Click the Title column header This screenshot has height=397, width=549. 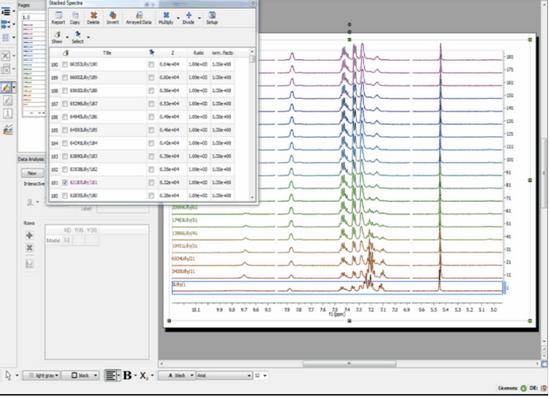pyautogui.click(x=107, y=53)
